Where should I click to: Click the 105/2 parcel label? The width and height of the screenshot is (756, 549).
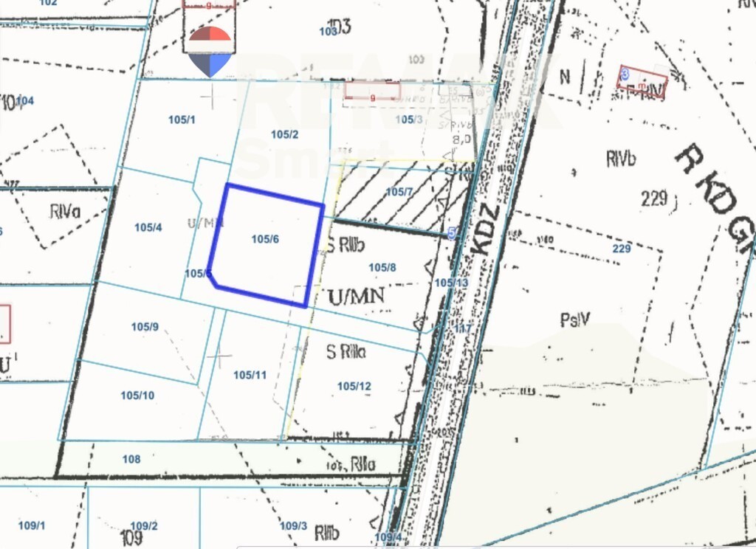tap(284, 134)
